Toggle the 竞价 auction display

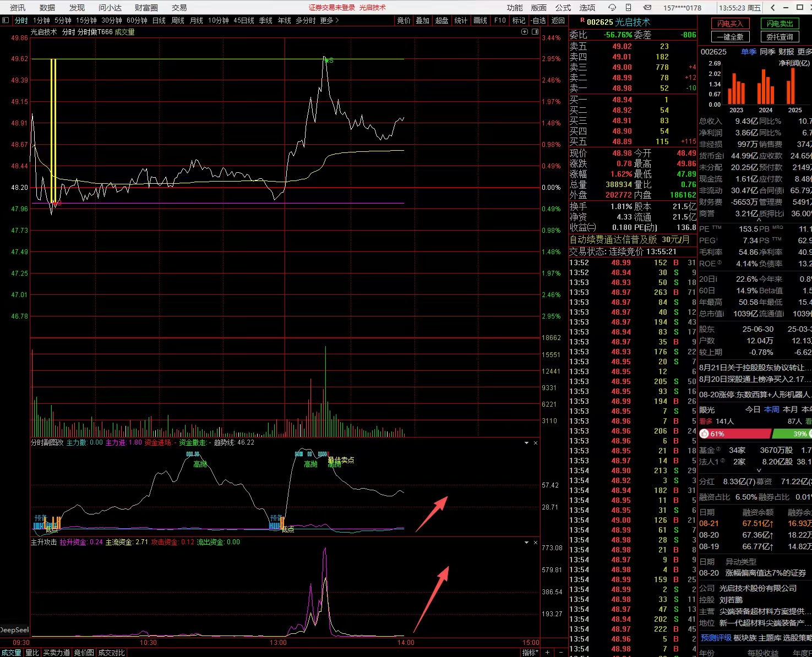(404, 20)
